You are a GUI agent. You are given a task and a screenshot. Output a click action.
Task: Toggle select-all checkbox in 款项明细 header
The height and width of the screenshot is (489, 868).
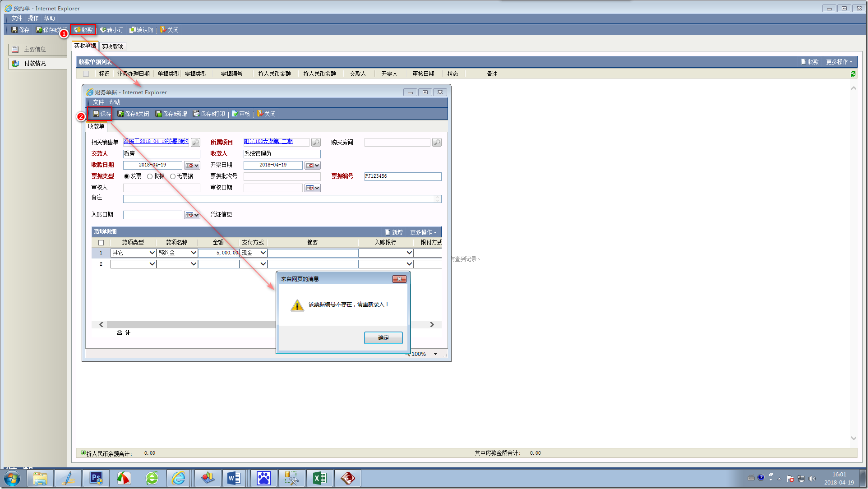click(101, 243)
